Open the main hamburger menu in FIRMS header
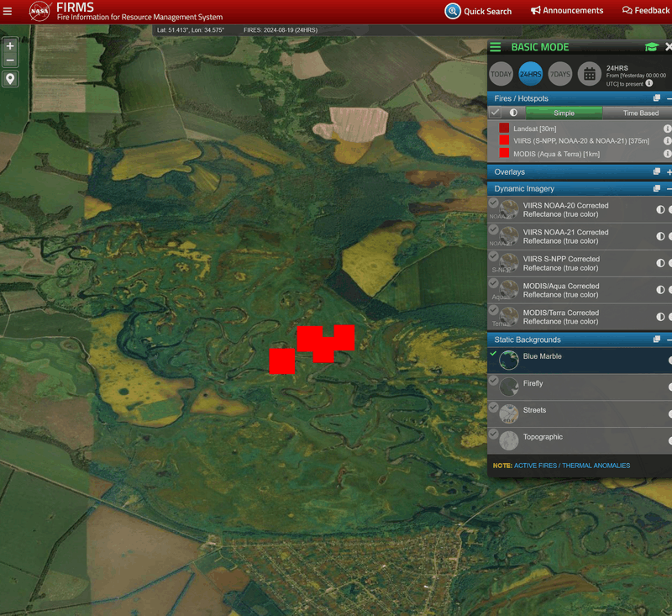This screenshot has height=616, width=672. point(8,11)
